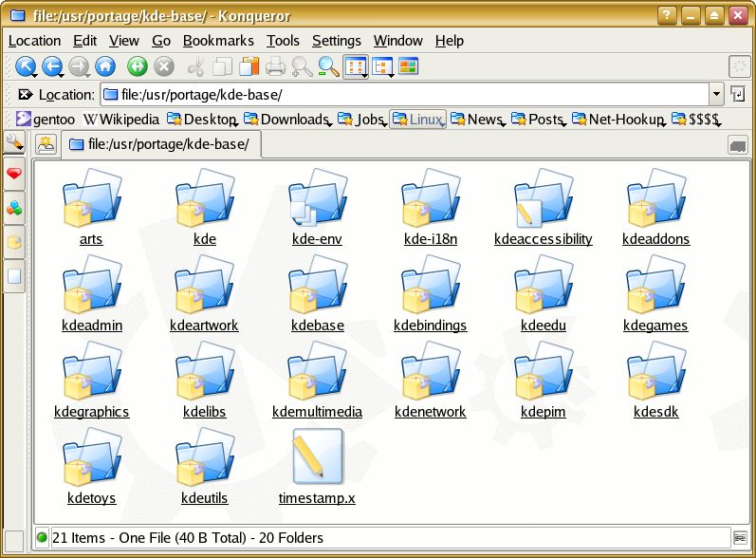Open the Wikipedia bookmark
756x558 pixels.
click(121, 120)
